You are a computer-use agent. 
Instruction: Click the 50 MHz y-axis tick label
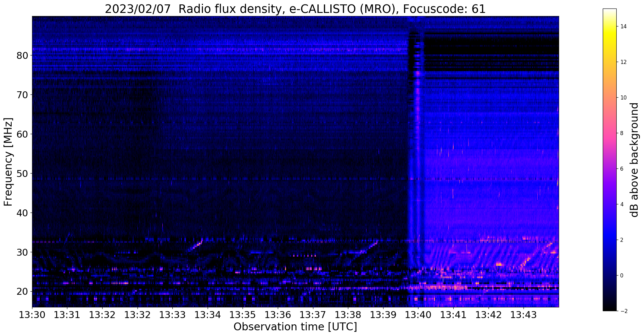(22, 174)
